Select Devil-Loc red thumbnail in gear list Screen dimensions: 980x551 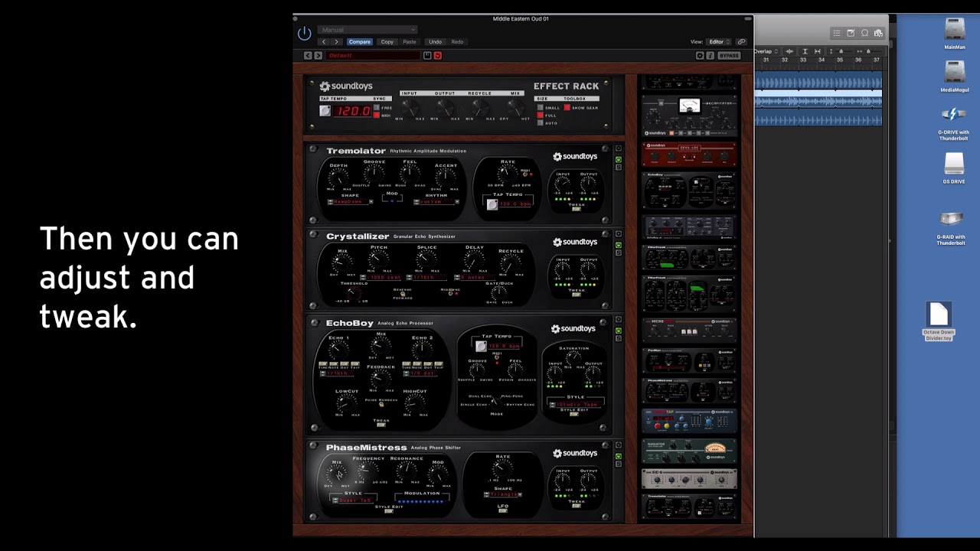pyautogui.click(x=689, y=155)
